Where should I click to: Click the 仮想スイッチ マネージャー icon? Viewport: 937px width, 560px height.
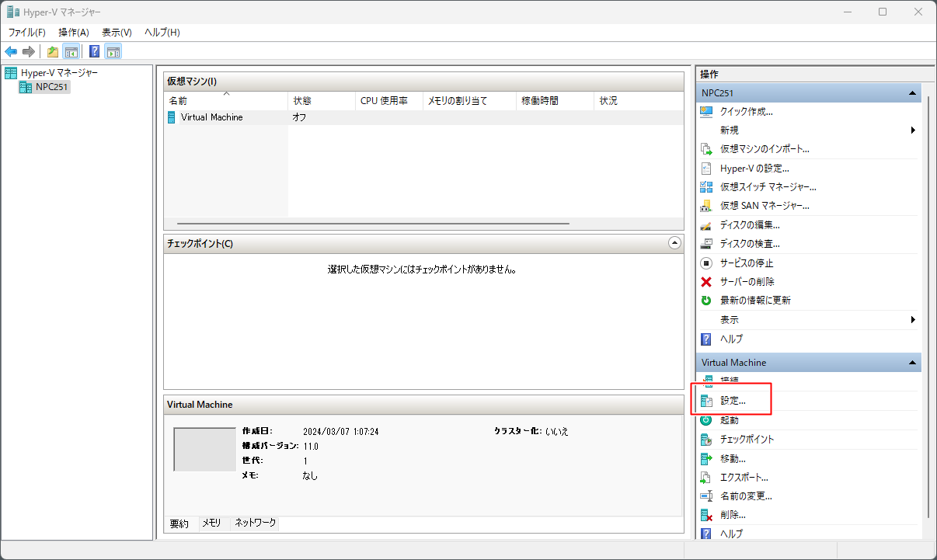pos(706,187)
